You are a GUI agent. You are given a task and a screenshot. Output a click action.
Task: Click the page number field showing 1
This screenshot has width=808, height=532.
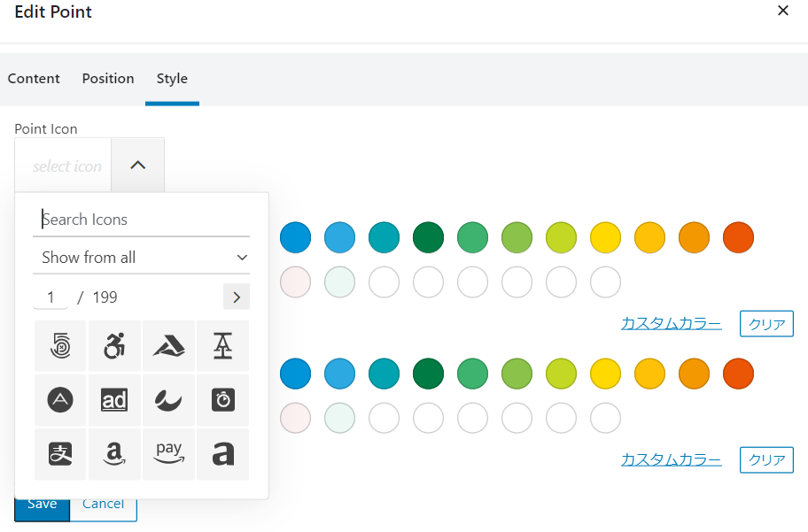[50, 297]
